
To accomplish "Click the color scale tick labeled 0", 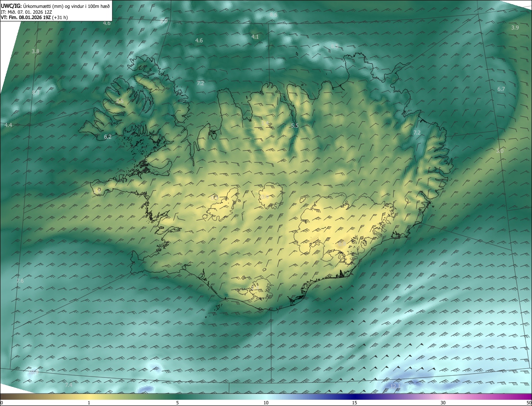I will (x=2, y=403).
